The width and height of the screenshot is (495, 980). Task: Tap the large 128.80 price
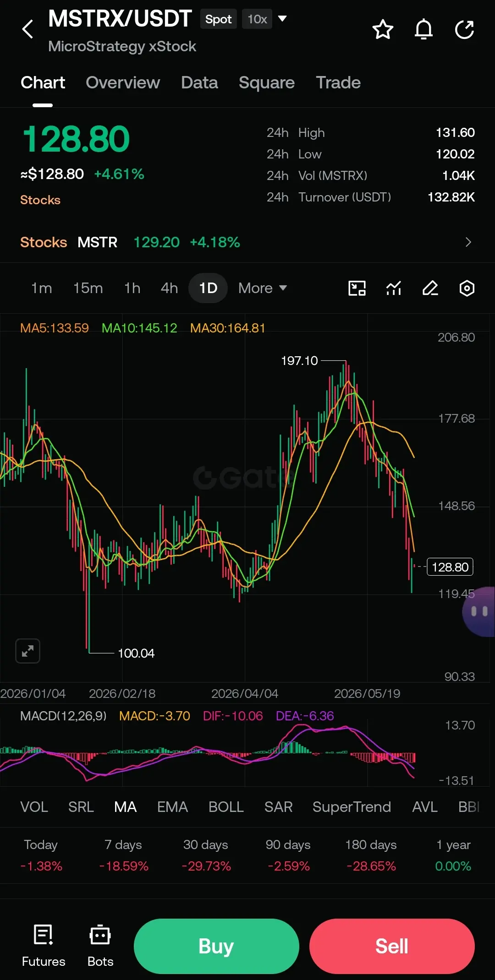(76, 139)
